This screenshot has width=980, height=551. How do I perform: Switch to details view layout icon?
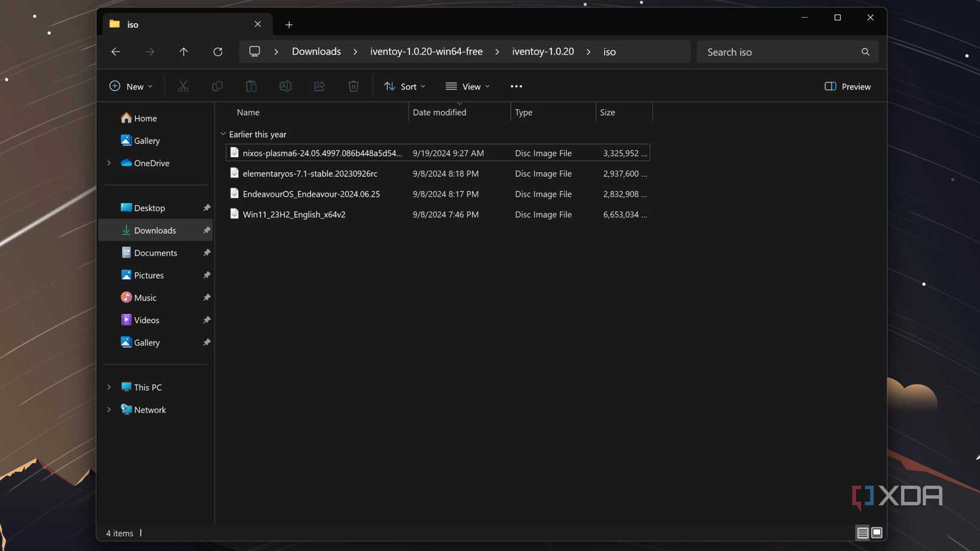coord(862,533)
